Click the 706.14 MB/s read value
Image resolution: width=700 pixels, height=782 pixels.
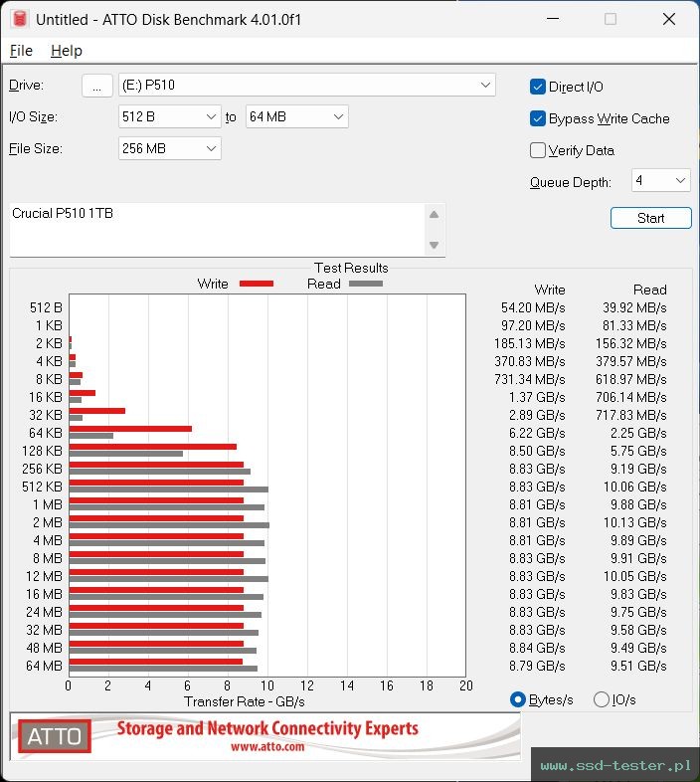(x=630, y=398)
